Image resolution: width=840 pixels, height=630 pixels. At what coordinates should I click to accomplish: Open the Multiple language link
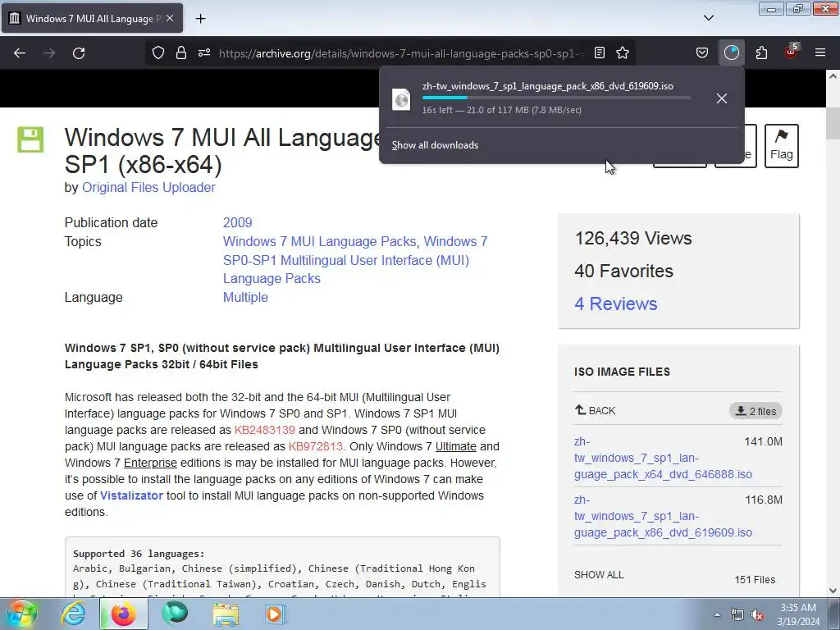[x=245, y=297]
